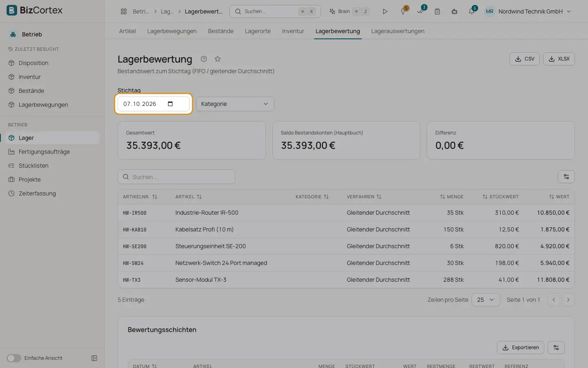Go to the next page arrow
This screenshot has width=588, height=368.
(568, 300)
